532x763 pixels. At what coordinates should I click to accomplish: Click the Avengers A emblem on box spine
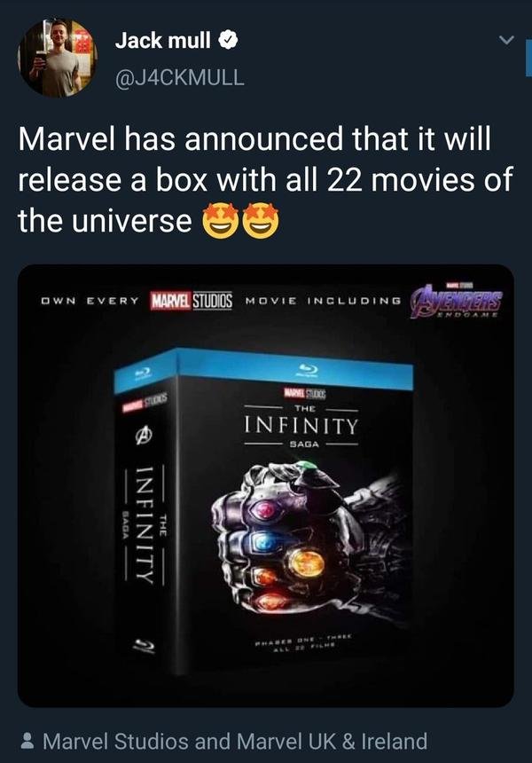147,434
